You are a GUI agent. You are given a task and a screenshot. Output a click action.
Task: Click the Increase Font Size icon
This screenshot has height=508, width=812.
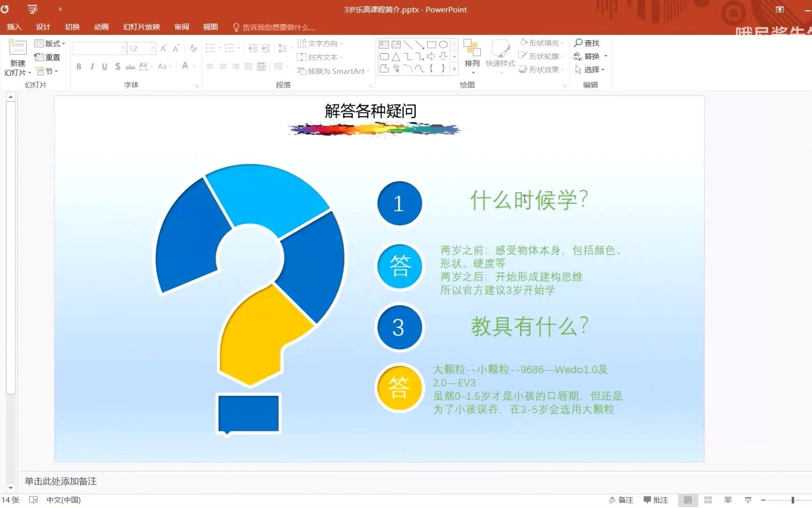point(164,48)
